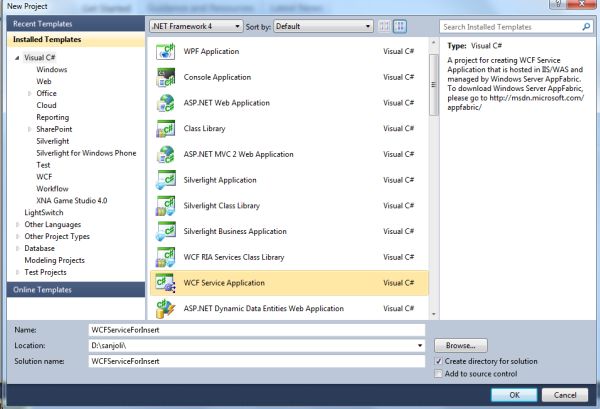Expand the SharePoint tree node
Viewport: 600px width, 409px height.
[29, 129]
